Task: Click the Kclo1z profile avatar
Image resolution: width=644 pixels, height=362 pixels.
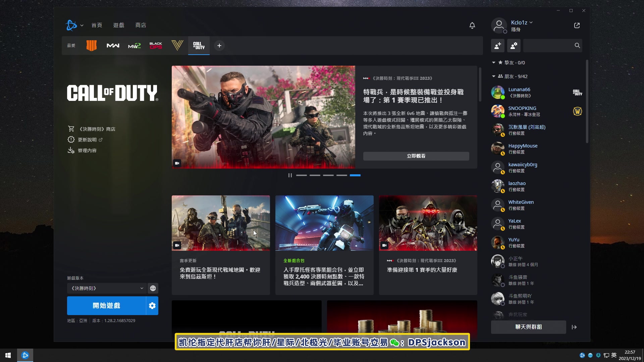Action: [499, 25]
